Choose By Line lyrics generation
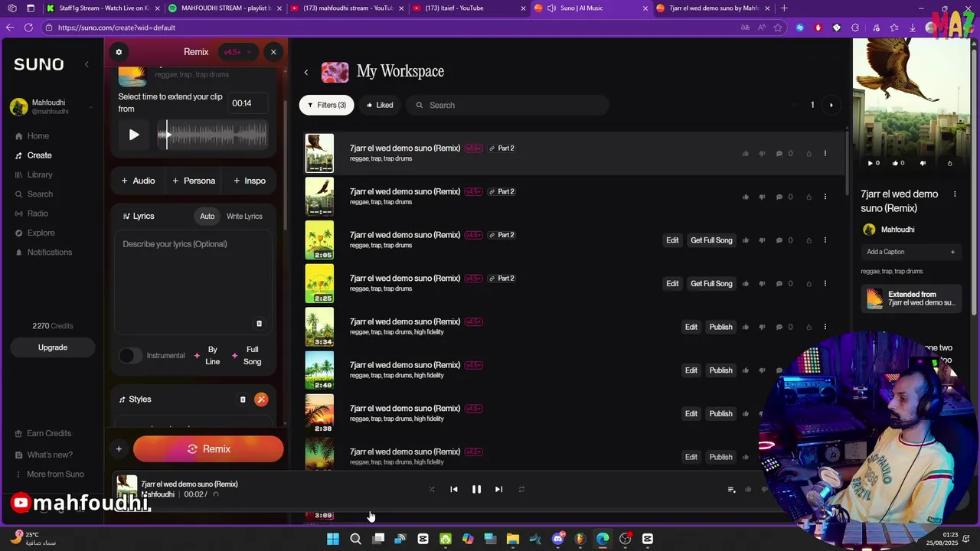The image size is (980, 551). coord(207,356)
